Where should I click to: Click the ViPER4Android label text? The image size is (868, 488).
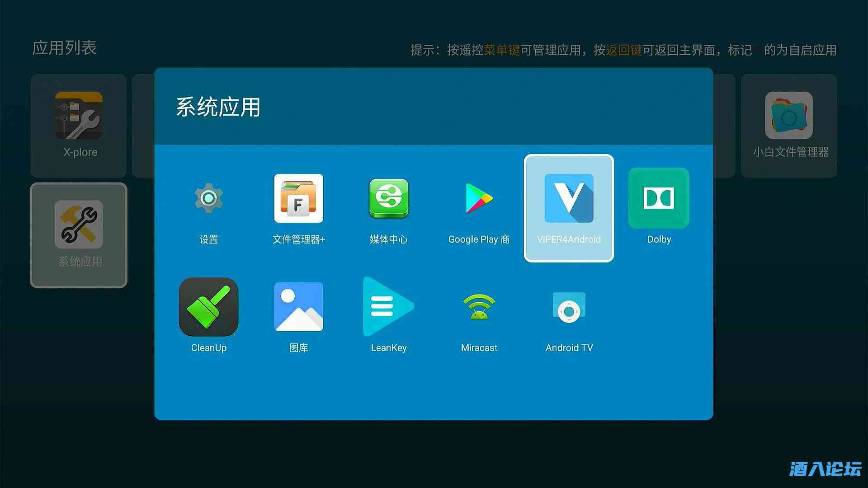tap(569, 239)
